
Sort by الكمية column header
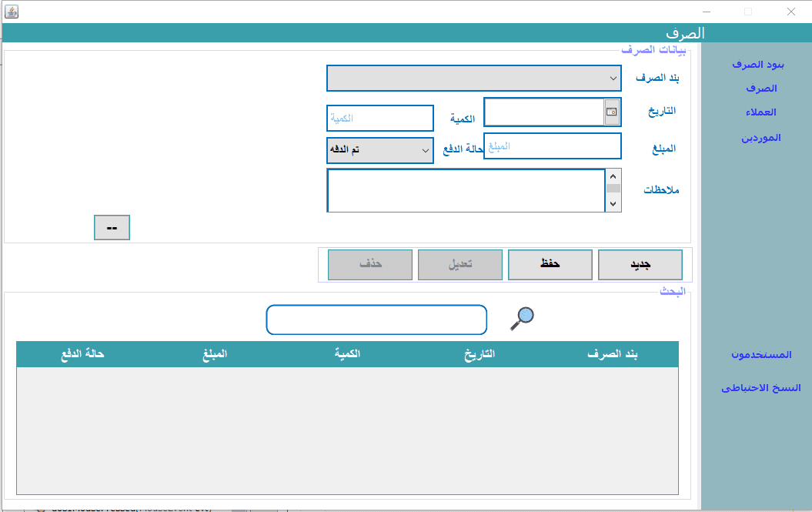347,354
